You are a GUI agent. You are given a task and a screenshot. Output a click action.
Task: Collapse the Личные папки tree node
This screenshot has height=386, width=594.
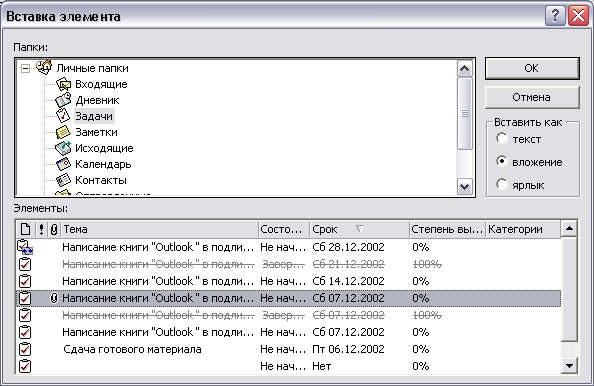[x=25, y=68]
